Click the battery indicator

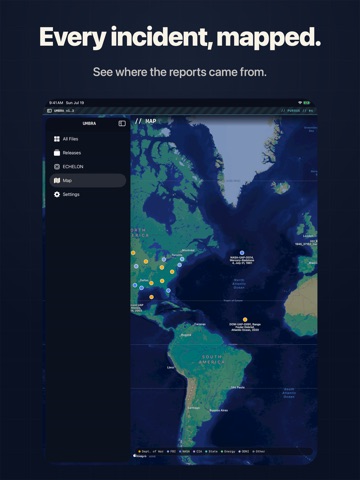click(x=307, y=103)
